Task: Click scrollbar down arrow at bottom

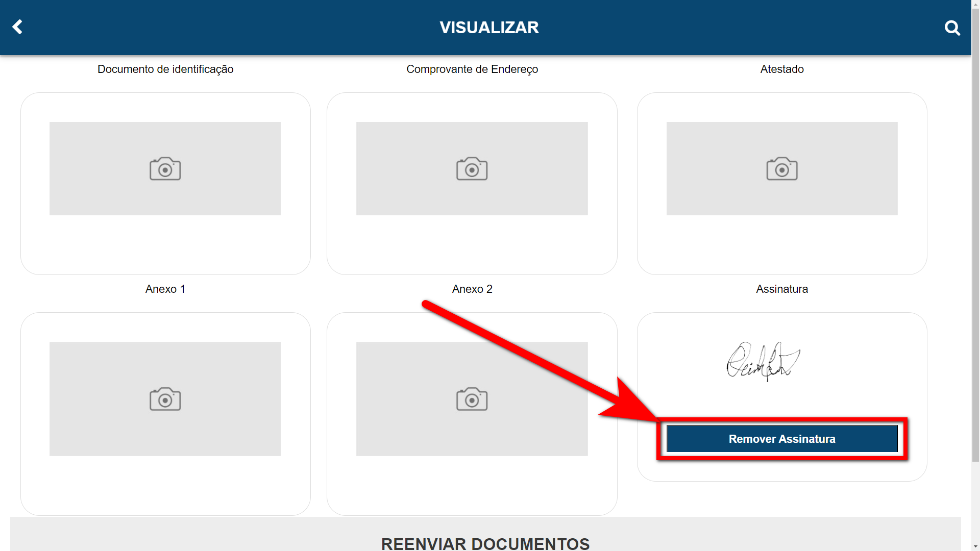Action: pyautogui.click(x=975, y=546)
